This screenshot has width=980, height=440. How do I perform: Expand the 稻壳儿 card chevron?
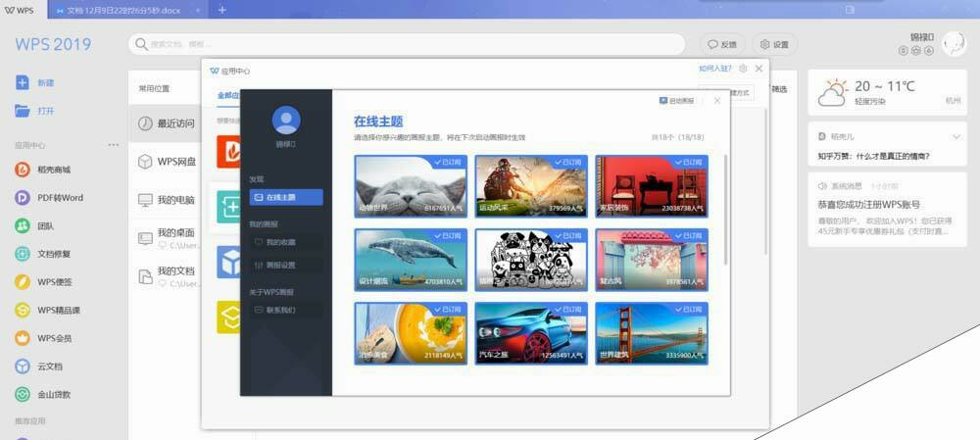pyautogui.click(x=955, y=136)
